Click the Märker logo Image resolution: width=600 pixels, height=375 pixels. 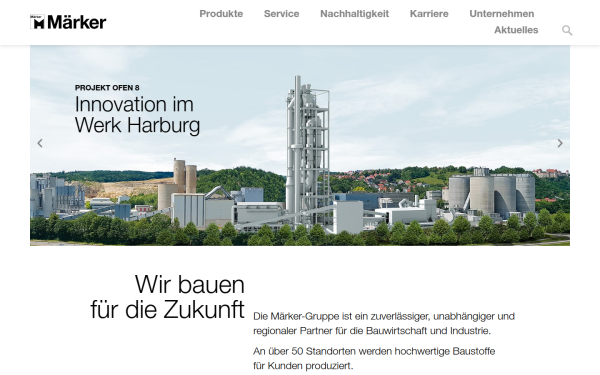pos(68,22)
